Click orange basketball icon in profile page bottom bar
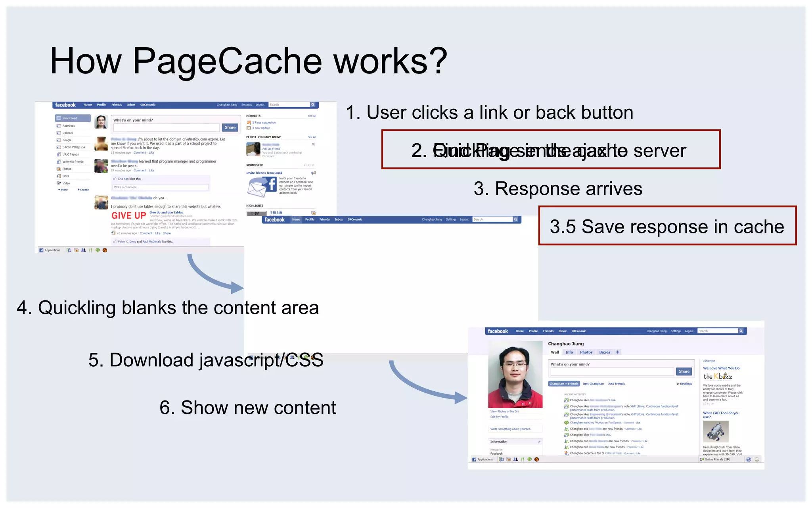 536,460
